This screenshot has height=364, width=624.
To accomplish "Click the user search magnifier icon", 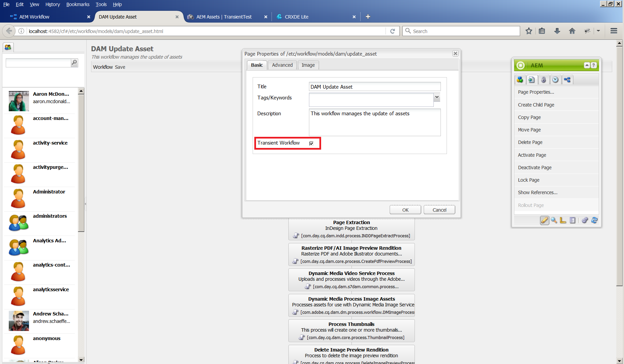I will (74, 63).
